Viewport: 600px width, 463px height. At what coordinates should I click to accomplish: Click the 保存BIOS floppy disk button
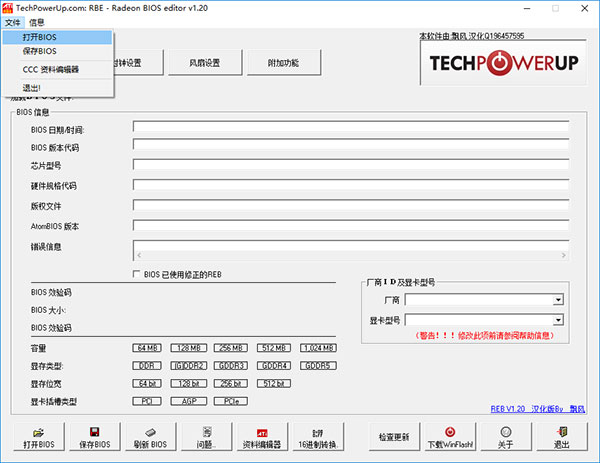coord(94,437)
